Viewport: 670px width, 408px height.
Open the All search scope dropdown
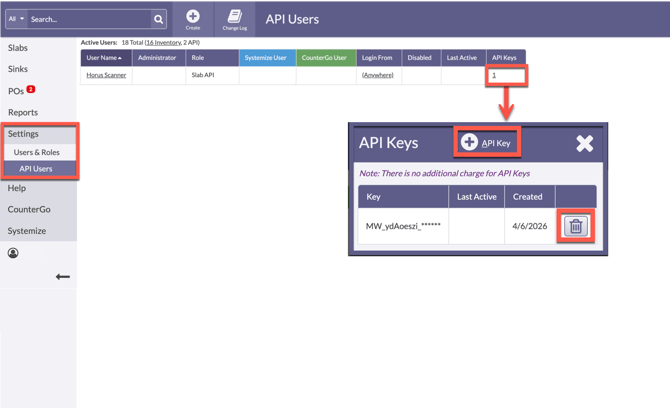(17, 19)
